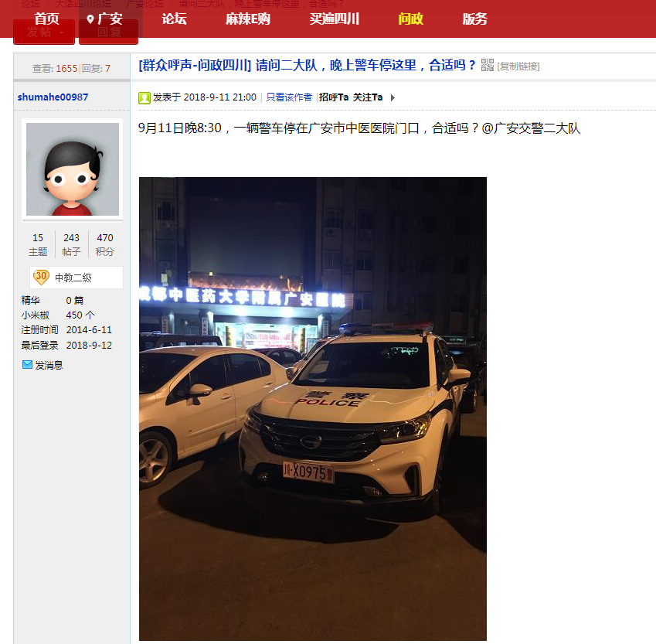The image size is (656, 644).
Task: Enlarge the police car photo in the post
Action: (x=313, y=409)
